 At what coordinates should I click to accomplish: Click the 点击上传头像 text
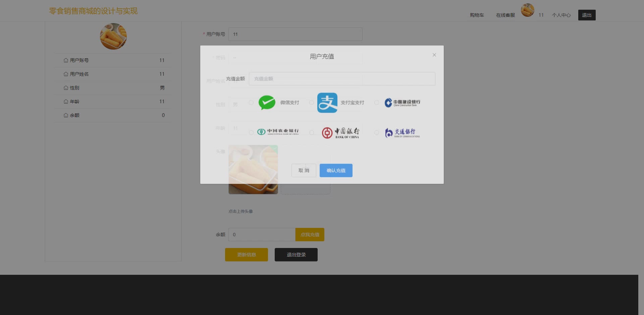pos(241,211)
